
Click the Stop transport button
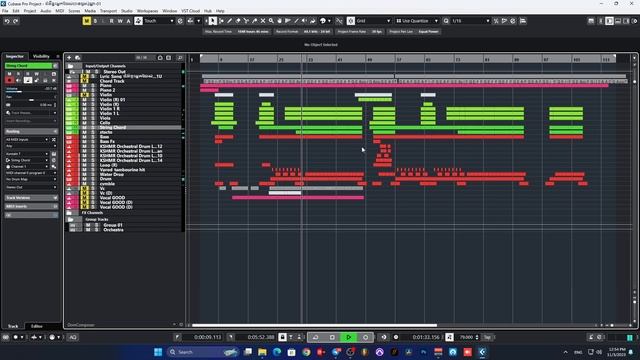[x=332, y=337]
